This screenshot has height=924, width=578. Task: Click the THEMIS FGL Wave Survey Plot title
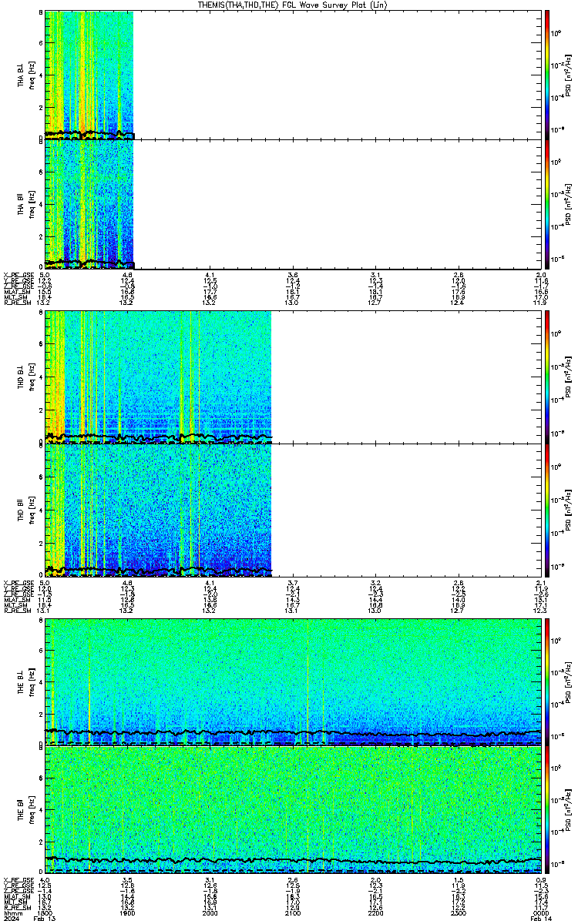(x=293, y=5)
